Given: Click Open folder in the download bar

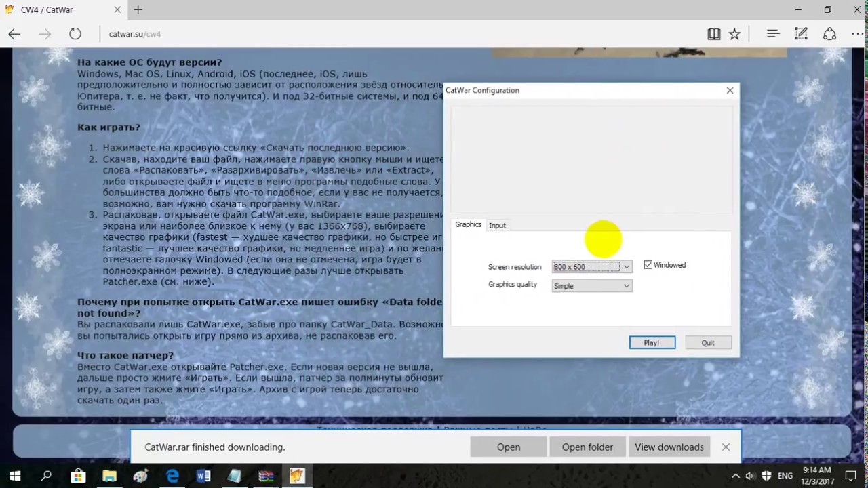Looking at the screenshot, I should coord(587,447).
